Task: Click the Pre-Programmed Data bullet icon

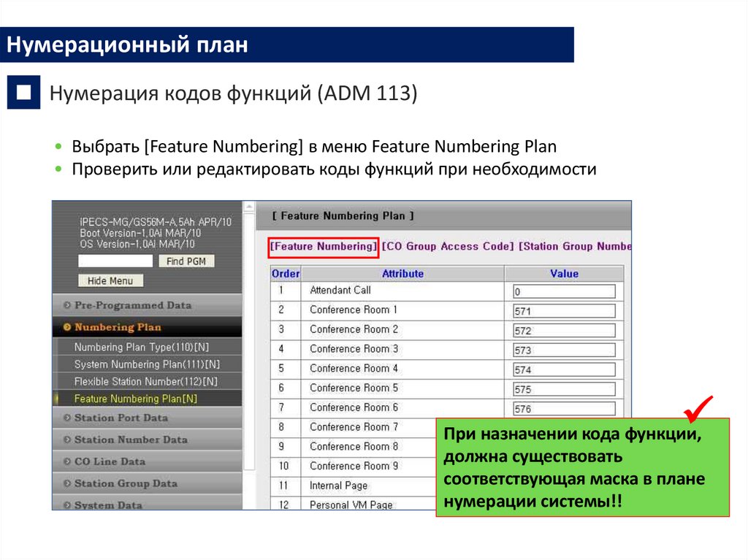Action: click(x=67, y=305)
